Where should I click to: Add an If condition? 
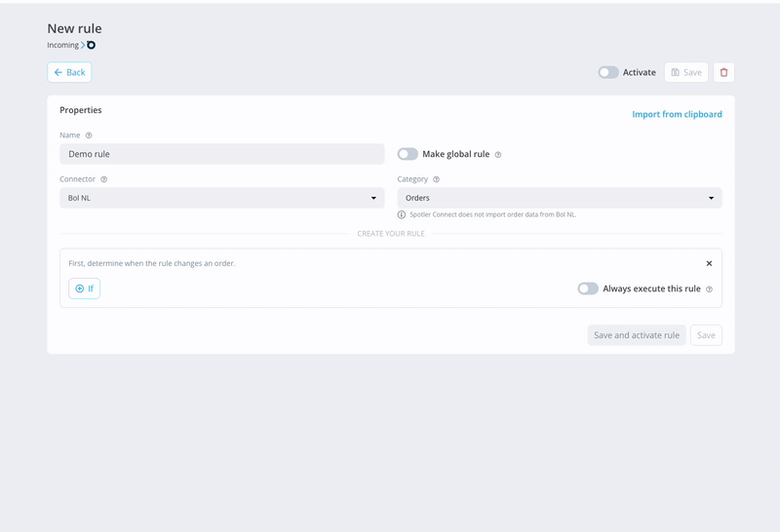click(84, 288)
